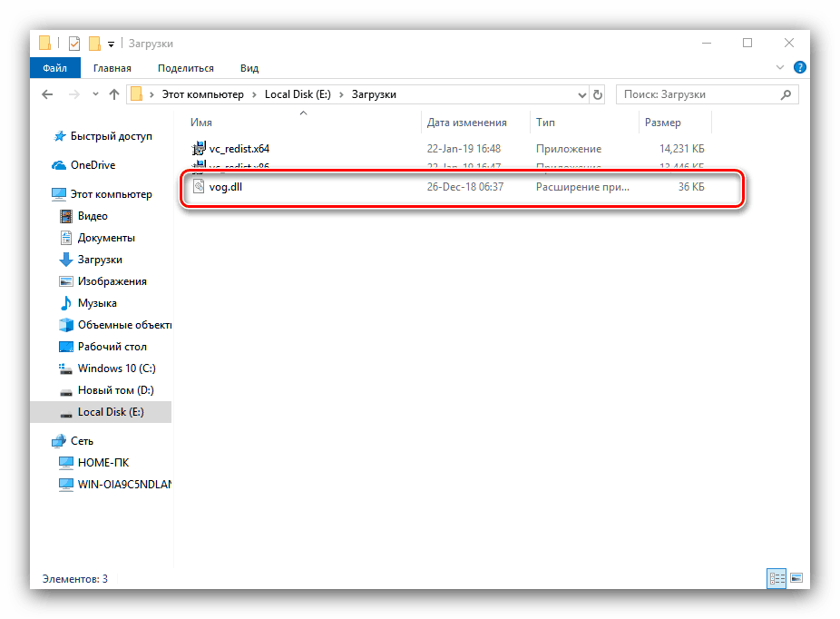Go up one folder level arrow

click(x=114, y=95)
